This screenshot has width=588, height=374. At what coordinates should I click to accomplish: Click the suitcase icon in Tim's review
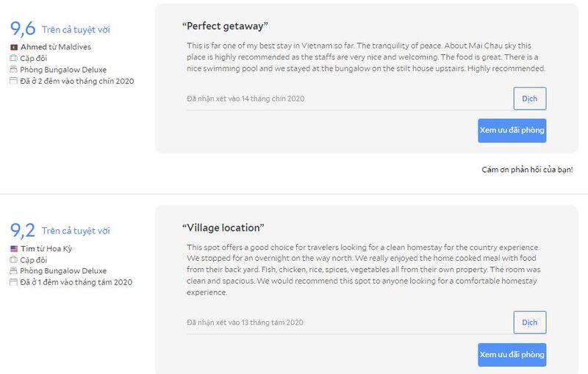click(13, 260)
